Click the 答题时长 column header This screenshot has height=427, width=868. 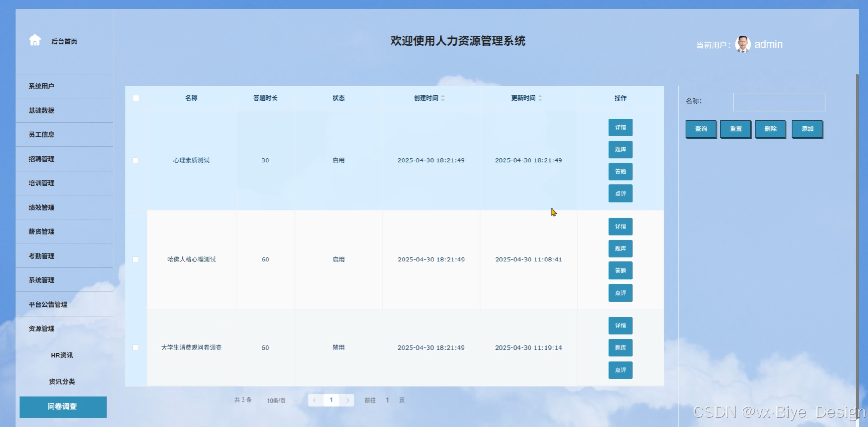[x=265, y=98]
